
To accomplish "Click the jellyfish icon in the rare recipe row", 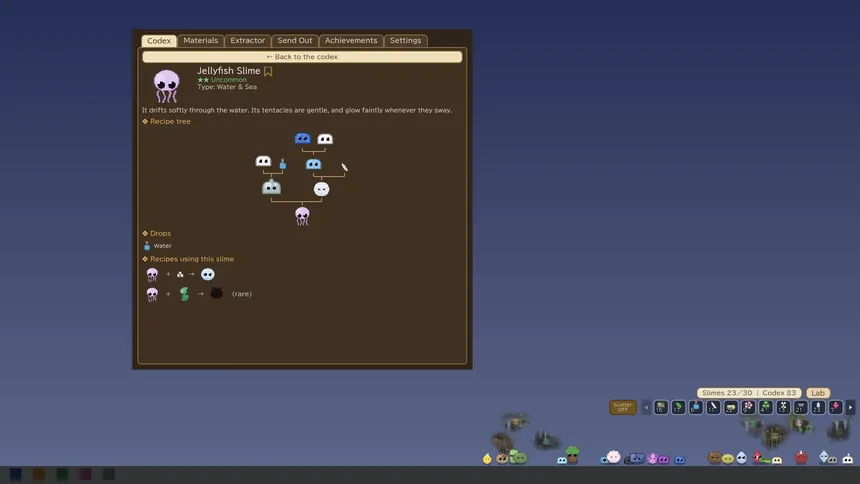I will click(x=152, y=294).
